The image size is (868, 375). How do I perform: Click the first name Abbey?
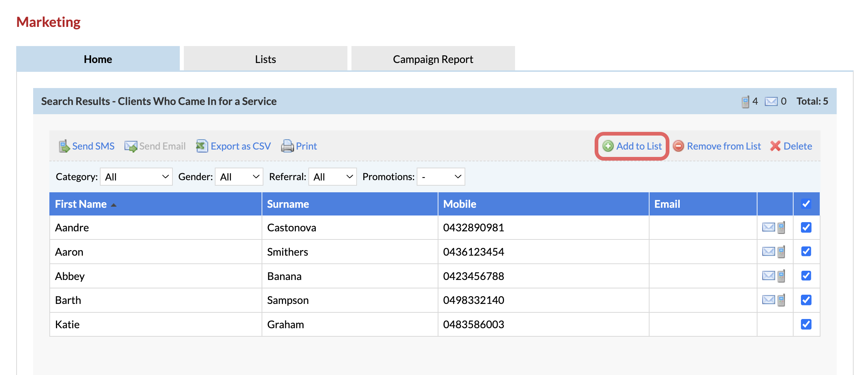(70, 276)
